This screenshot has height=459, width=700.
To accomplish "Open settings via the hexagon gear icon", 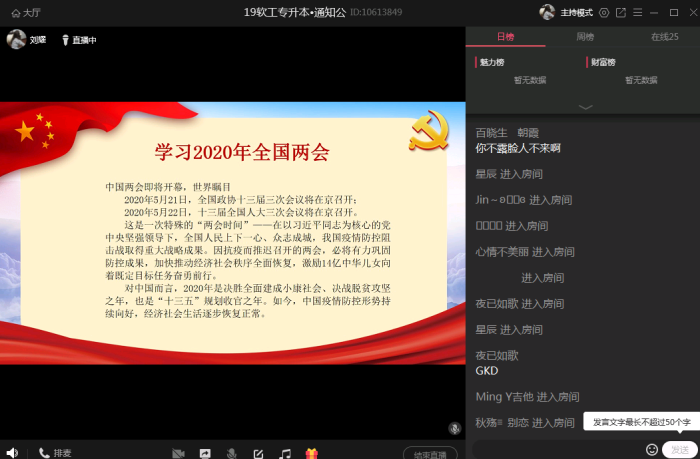I will [603, 13].
